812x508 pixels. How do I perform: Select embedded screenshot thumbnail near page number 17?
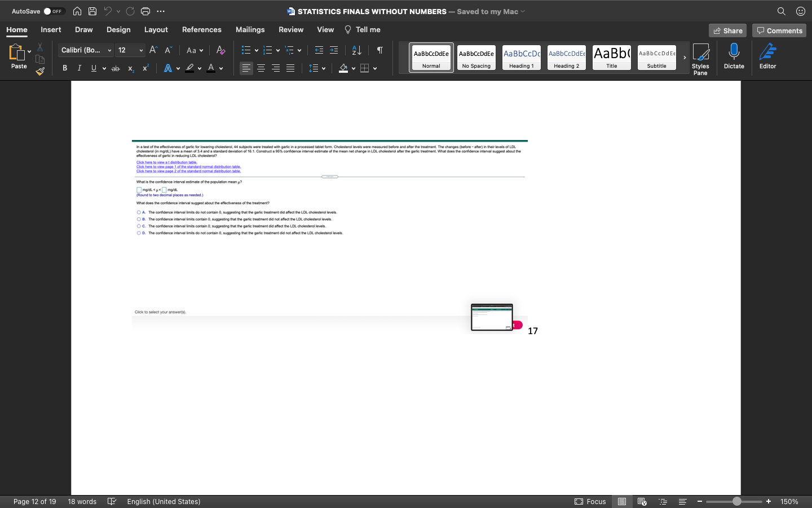pyautogui.click(x=492, y=317)
